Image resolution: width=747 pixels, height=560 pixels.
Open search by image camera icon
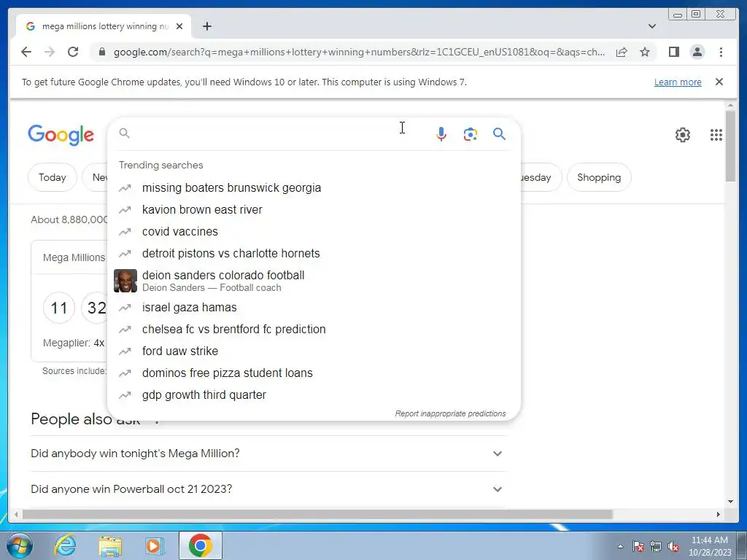coord(471,134)
